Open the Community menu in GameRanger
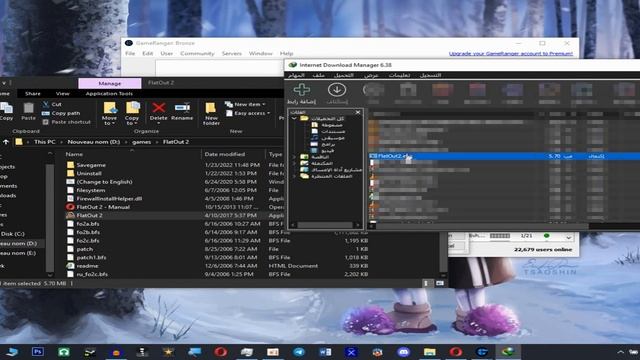Viewport: 640px width, 360px height. [197, 53]
